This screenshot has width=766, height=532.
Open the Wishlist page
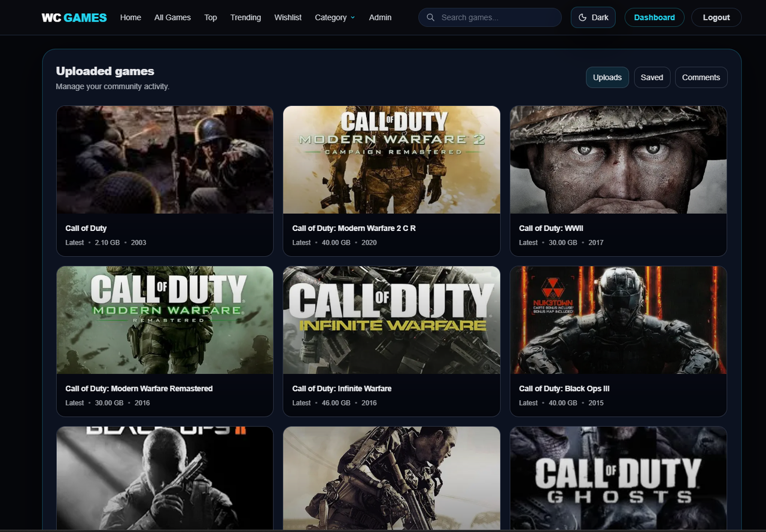tap(288, 17)
